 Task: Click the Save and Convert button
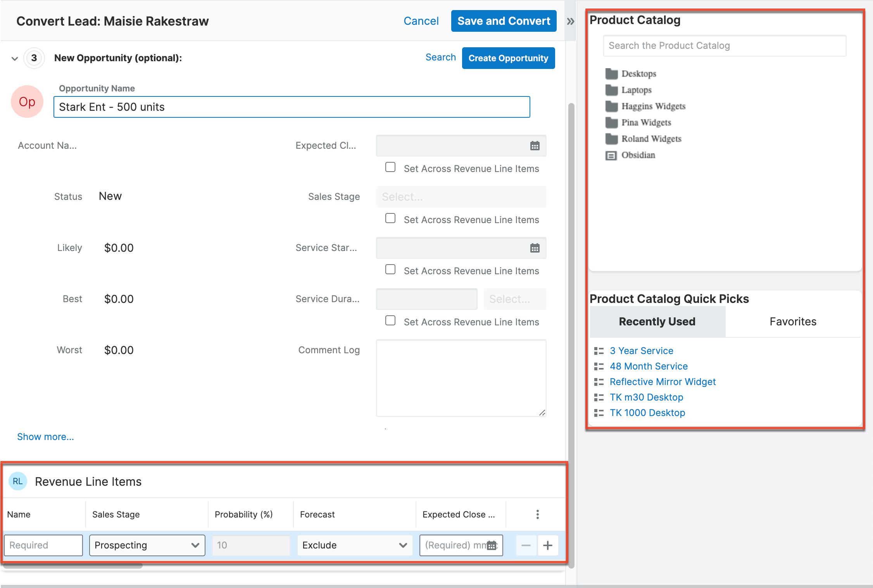pyautogui.click(x=504, y=21)
